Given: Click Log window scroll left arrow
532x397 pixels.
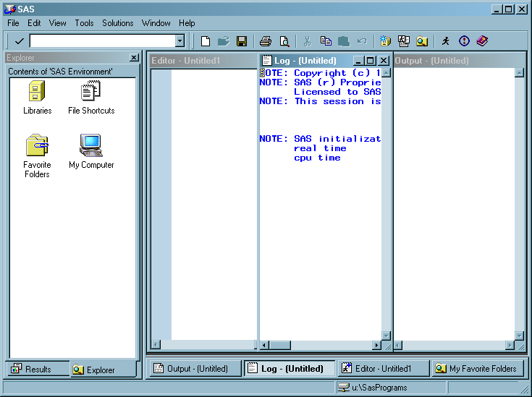Looking at the screenshot, I should tap(265, 345).
